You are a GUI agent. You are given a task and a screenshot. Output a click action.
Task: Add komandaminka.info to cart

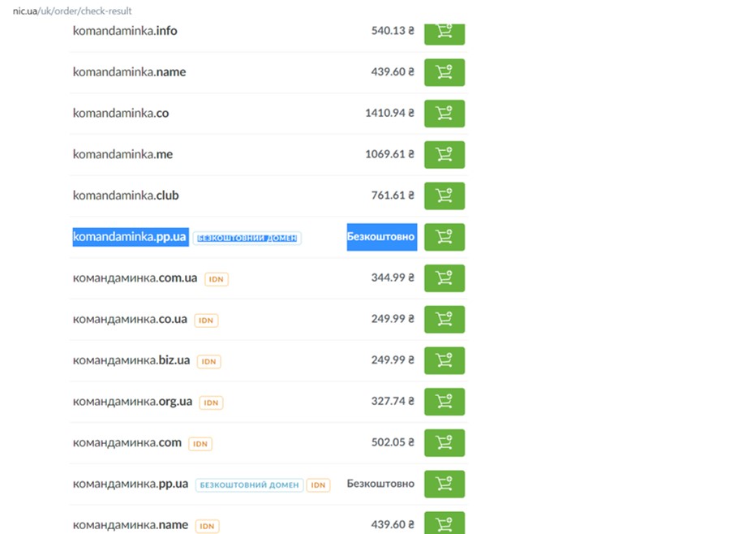click(x=444, y=32)
